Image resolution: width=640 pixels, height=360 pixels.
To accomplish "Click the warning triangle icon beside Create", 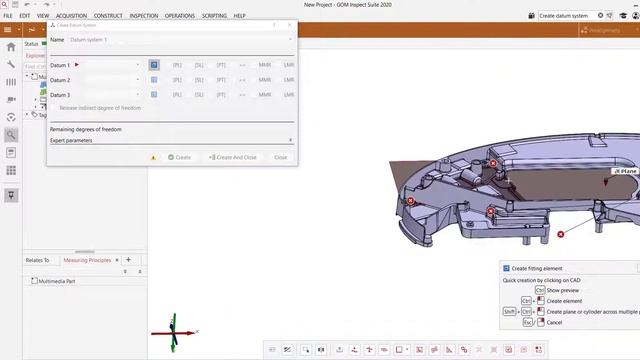I will click(x=153, y=158).
